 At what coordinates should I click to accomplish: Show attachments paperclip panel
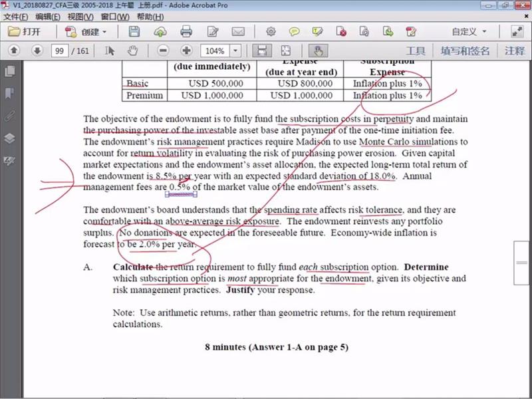click(10, 116)
